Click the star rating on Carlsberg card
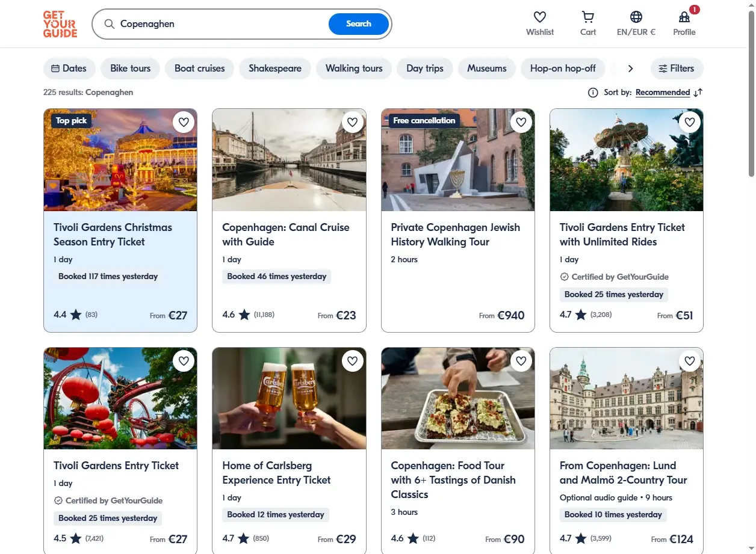 click(x=243, y=538)
